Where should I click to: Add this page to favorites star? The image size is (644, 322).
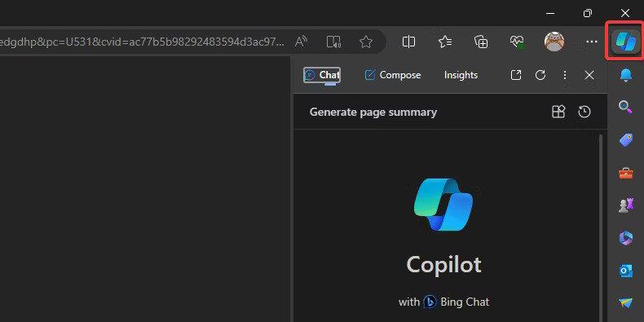click(365, 42)
